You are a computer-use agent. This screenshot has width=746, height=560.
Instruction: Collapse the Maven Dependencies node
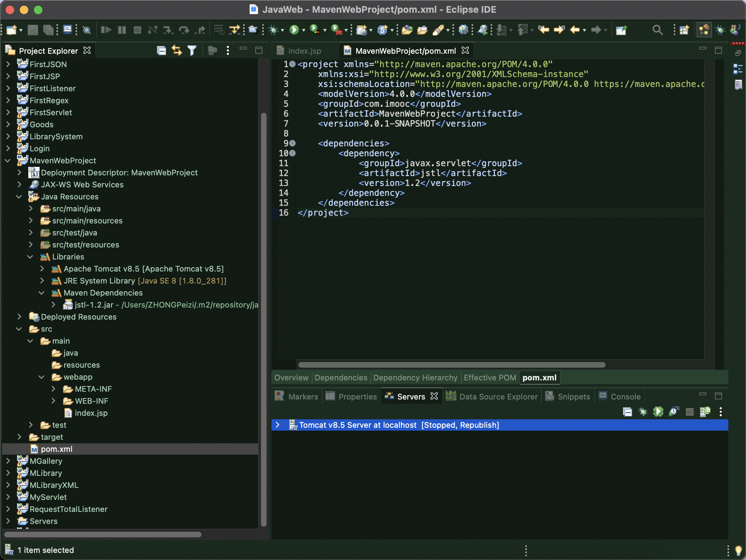tap(42, 293)
